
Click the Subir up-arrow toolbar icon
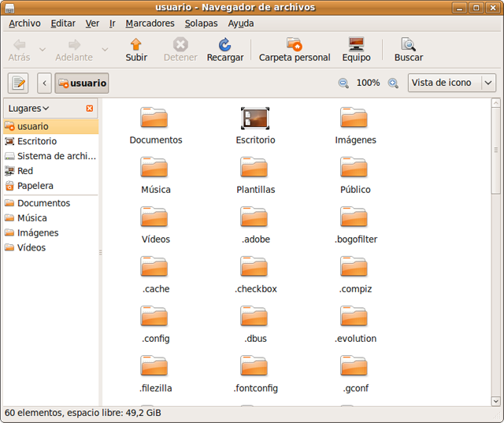coord(136,45)
